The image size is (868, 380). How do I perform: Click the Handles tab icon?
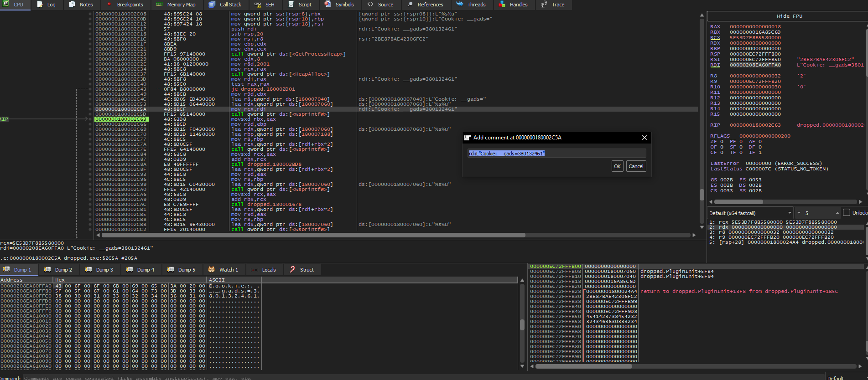coord(502,5)
